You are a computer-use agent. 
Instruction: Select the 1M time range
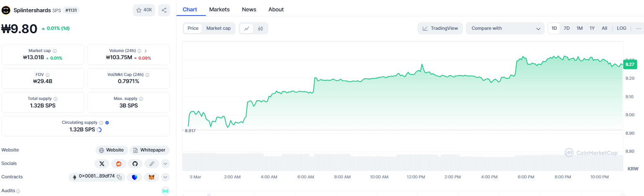(x=579, y=28)
